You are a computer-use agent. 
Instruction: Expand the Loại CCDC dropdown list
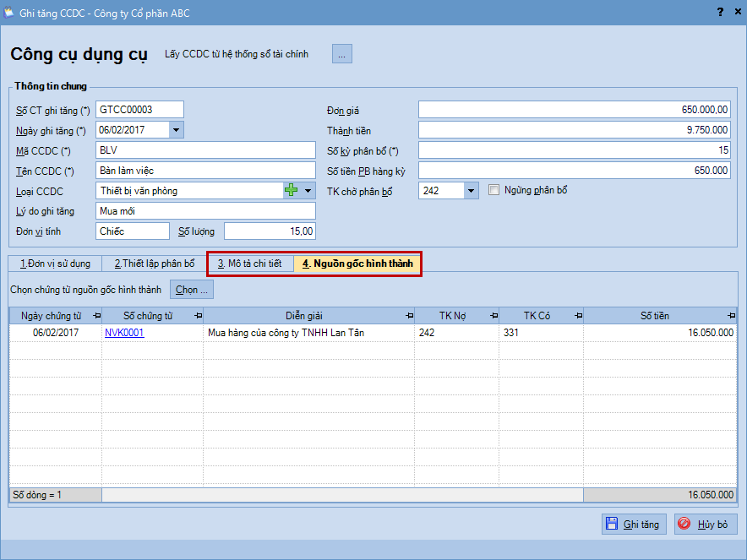pos(308,191)
